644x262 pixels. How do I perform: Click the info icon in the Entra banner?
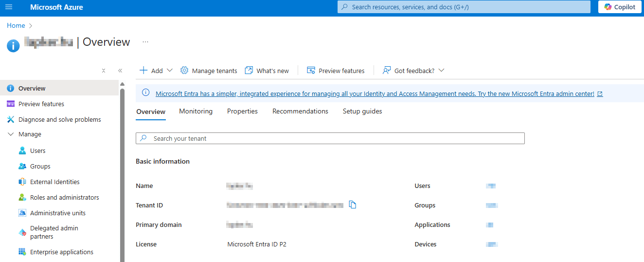(145, 93)
